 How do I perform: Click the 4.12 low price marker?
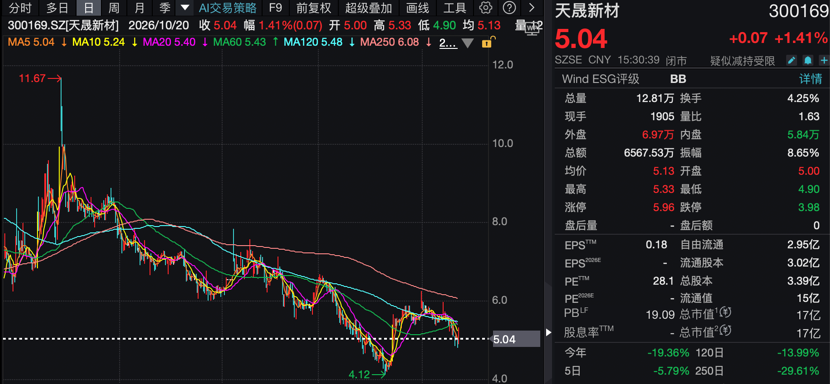point(359,375)
